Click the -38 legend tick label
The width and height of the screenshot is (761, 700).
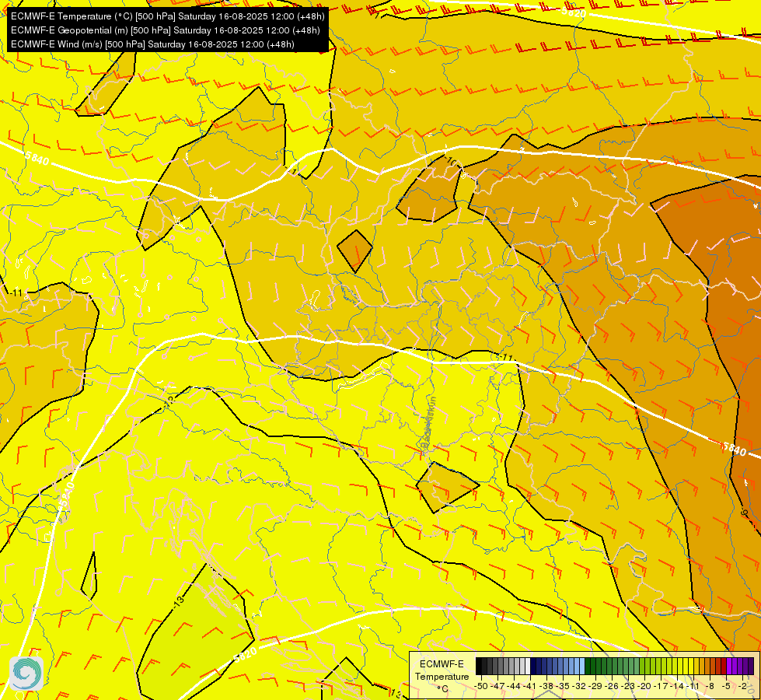[546, 686]
